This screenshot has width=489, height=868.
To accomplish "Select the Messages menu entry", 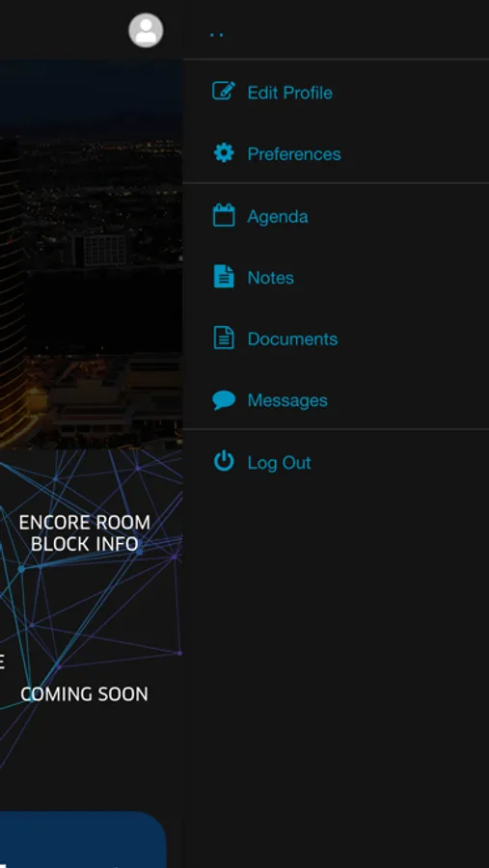I will (x=287, y=400).
